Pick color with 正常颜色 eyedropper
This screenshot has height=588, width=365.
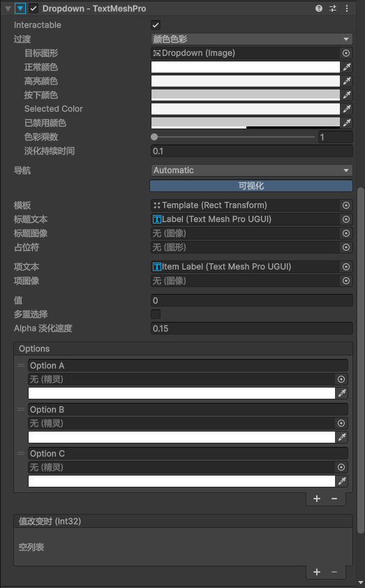tap(347, 67)
